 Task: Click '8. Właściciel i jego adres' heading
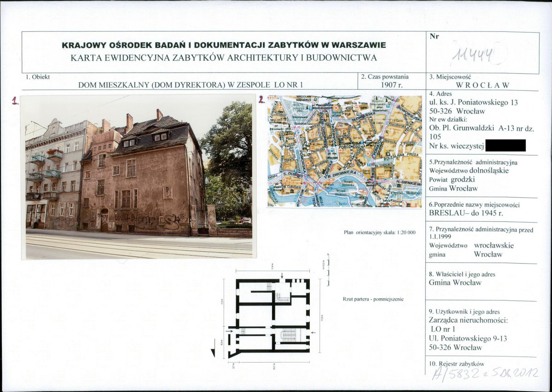click(462, 274)
